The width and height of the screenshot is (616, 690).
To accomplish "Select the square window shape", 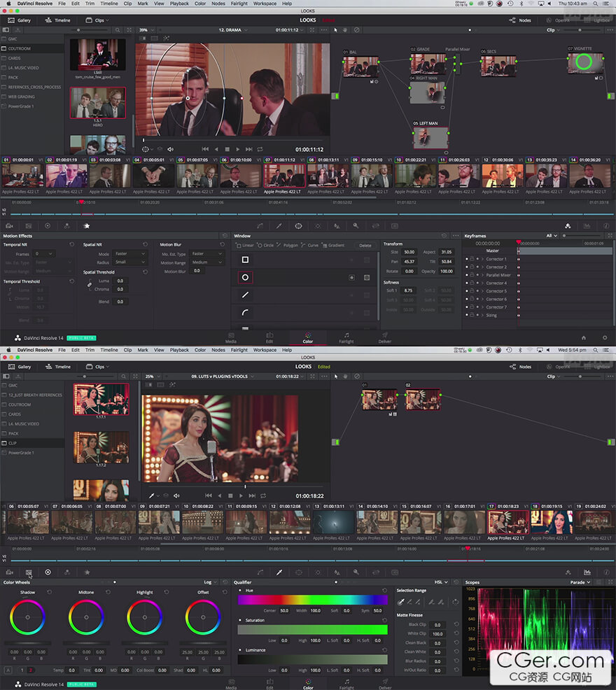I will (x=245, y=260).
